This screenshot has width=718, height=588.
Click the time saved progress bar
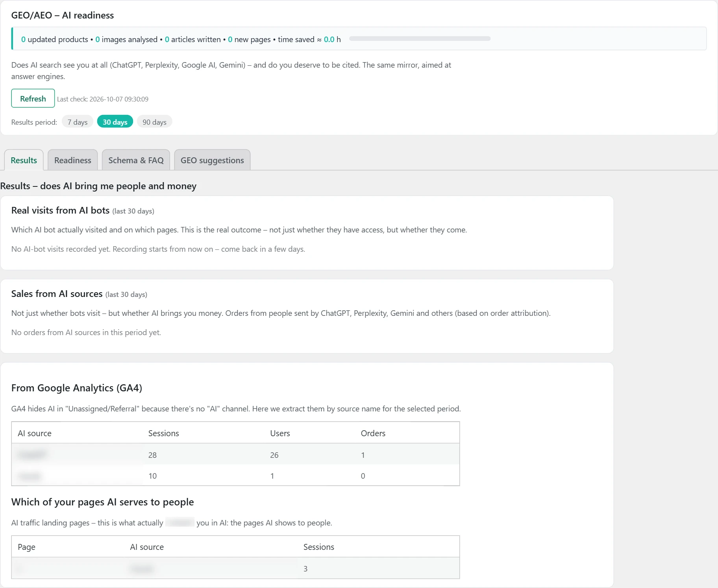click(x=420, y=39)
